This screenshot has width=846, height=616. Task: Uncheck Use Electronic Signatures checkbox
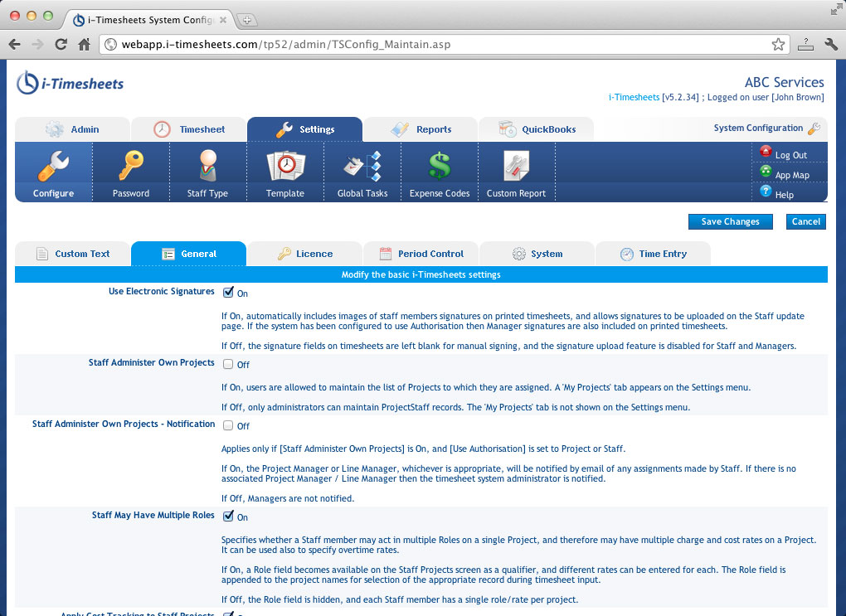point(228,293)
